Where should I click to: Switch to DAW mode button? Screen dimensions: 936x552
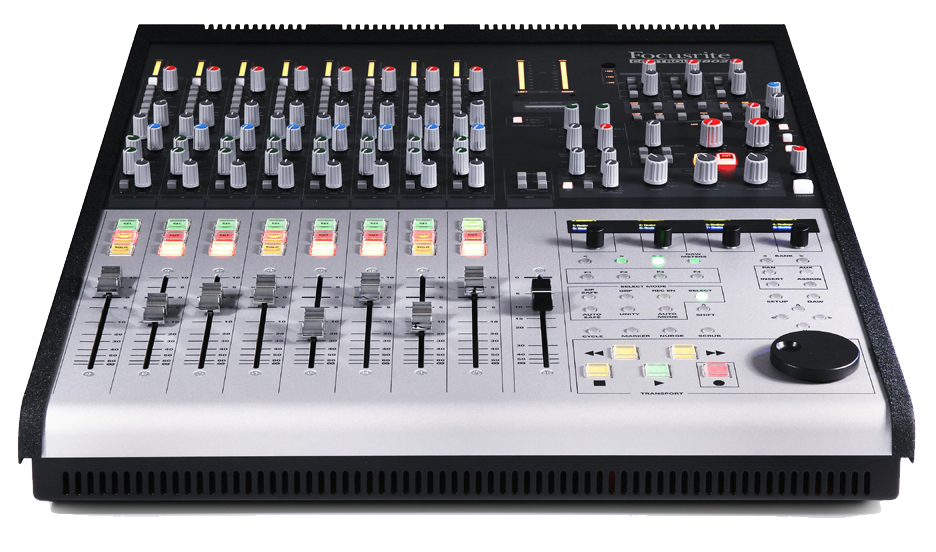[x=814, y=297]
